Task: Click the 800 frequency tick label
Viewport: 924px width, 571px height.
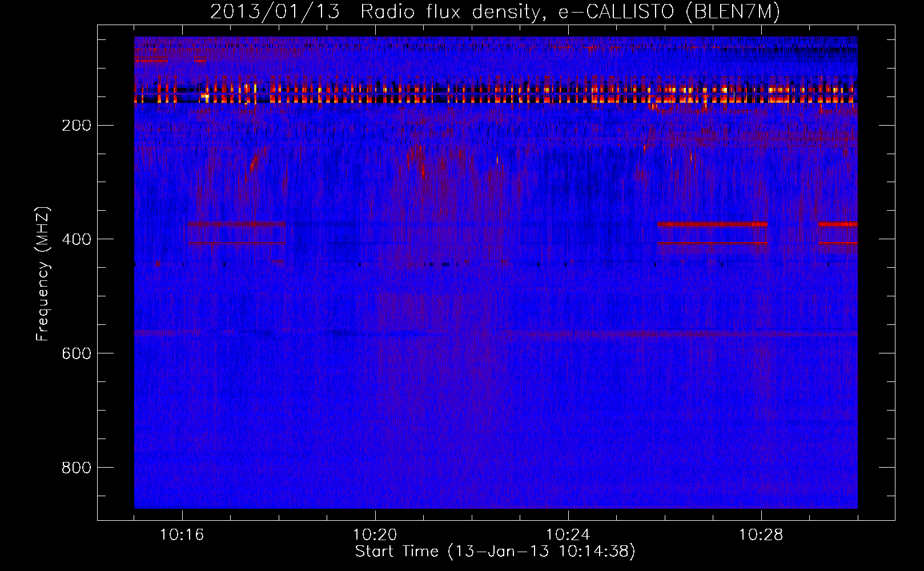Action: point(76,468)
